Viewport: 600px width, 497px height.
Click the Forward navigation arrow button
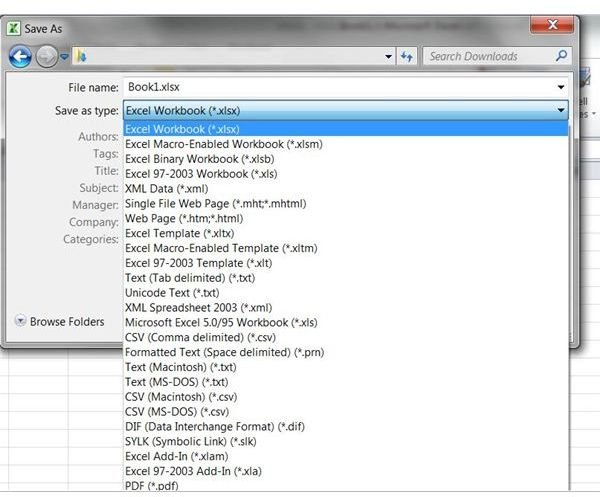(47, 57)
